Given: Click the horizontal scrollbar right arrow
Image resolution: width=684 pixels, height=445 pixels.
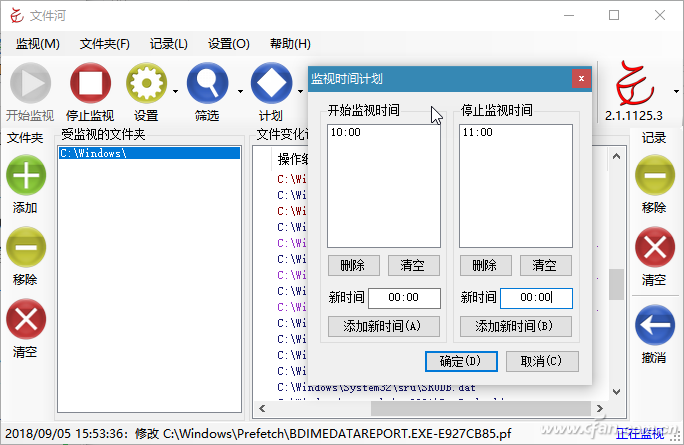Looking at the screenshot, I should [600, 408].
